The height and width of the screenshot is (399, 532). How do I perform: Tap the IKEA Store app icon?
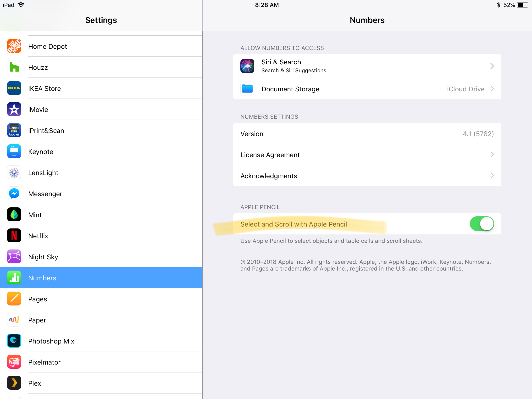click(x=14, y=88)
